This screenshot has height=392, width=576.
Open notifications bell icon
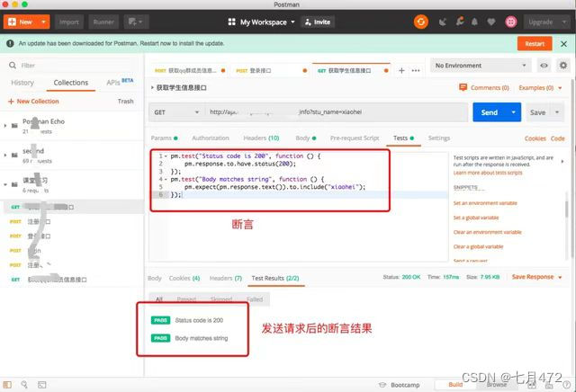(x=474, y=22)
